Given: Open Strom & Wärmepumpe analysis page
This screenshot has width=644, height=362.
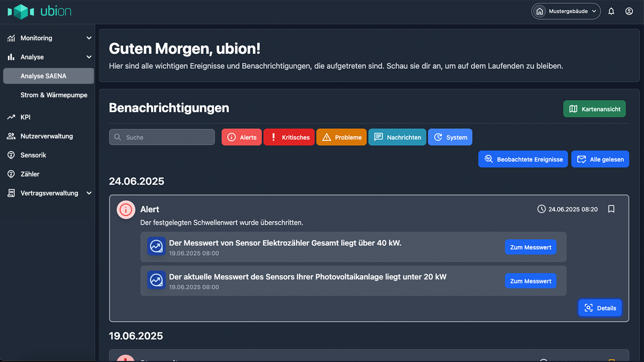Looking at the screenshot, I should click(54, 95).
